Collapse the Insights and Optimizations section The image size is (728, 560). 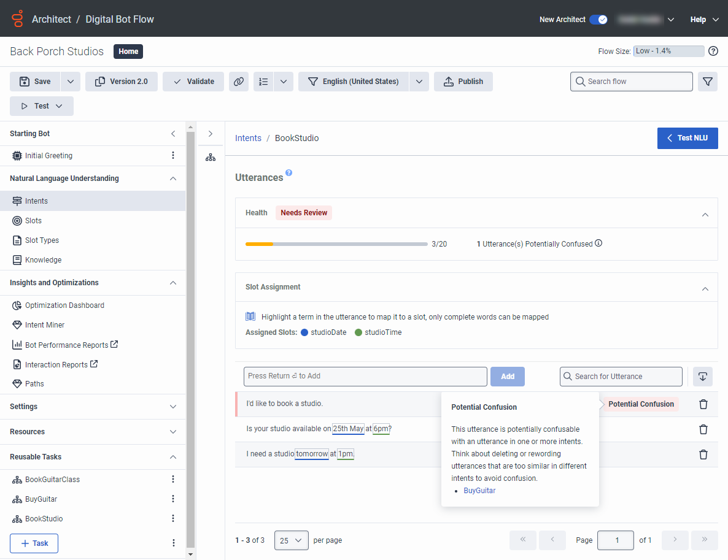click(173, 283)
